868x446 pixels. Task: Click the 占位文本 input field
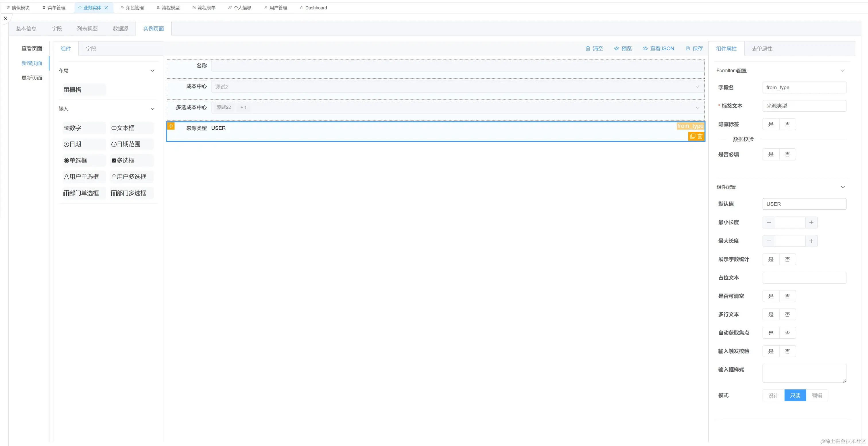click(804, 278)
